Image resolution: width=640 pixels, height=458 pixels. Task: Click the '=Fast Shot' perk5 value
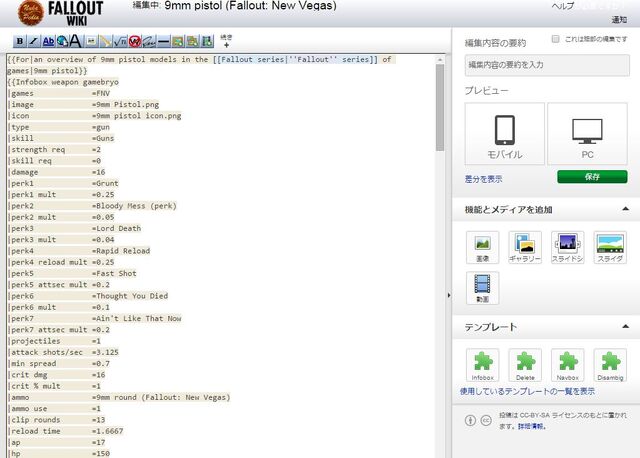114,273
